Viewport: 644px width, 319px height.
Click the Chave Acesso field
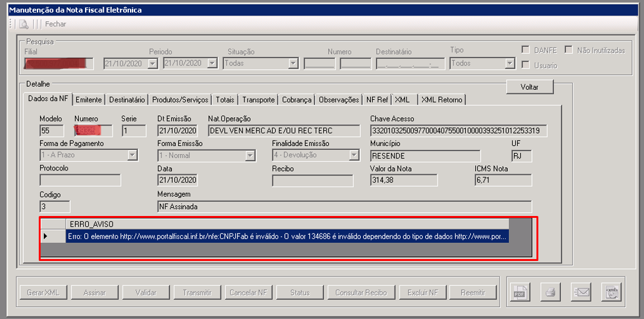point(459,131)
